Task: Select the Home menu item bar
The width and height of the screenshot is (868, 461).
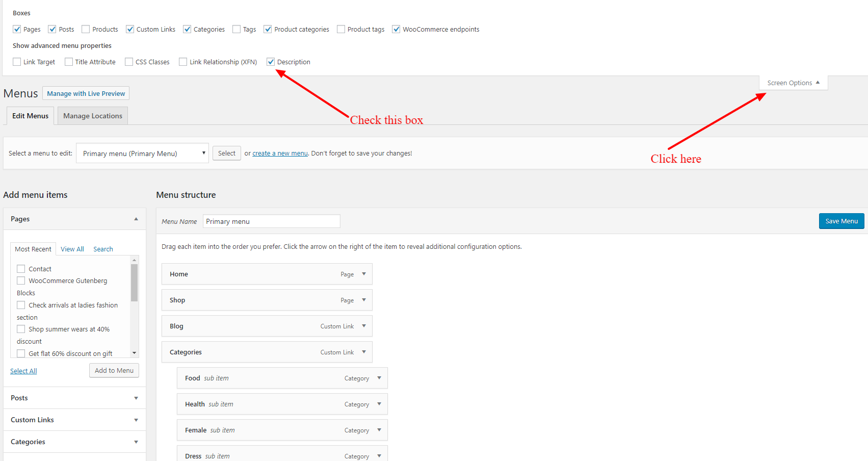Action: (x=267, y=274)
